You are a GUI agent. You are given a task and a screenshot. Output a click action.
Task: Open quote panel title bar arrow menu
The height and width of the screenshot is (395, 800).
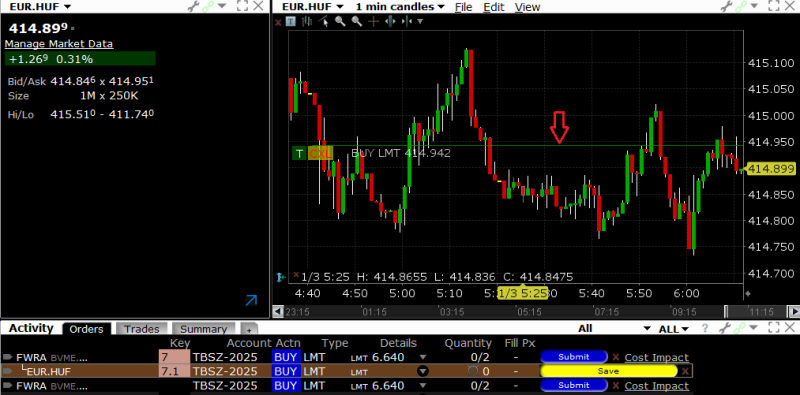tap(222, 7)
